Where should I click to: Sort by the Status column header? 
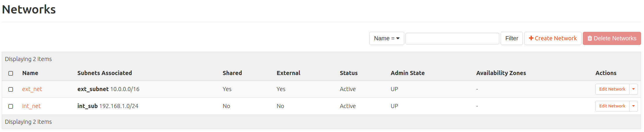pos(349,73)
